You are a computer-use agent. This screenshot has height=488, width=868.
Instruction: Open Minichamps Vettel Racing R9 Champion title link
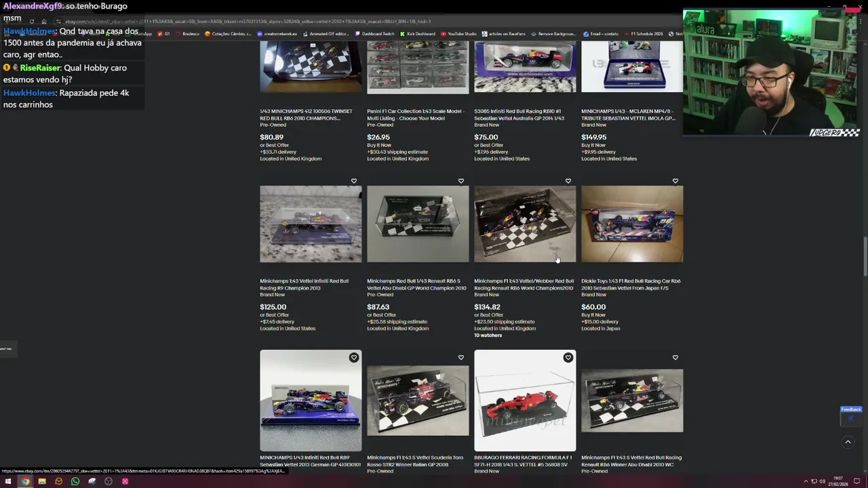pos(304,285)
